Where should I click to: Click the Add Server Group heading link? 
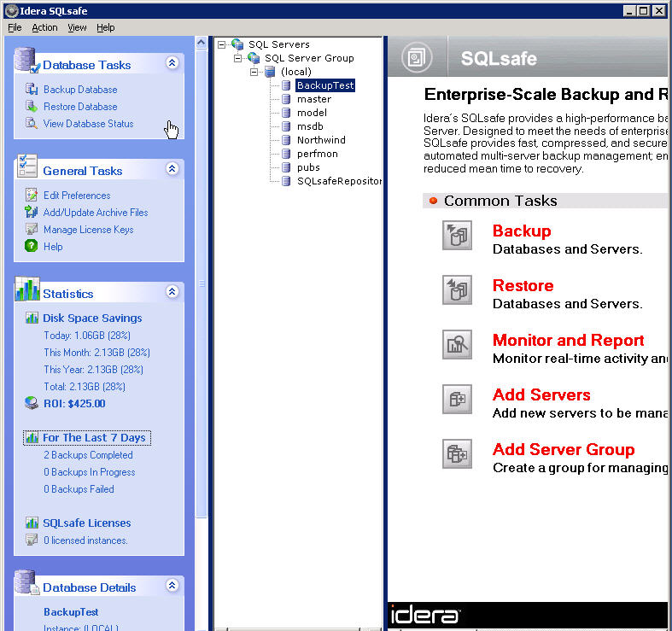pyautogui.click(x=564, y=449)
